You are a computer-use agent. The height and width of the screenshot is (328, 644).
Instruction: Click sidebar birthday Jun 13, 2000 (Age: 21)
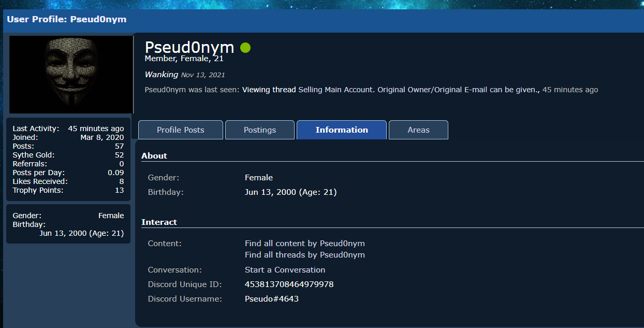82,233
